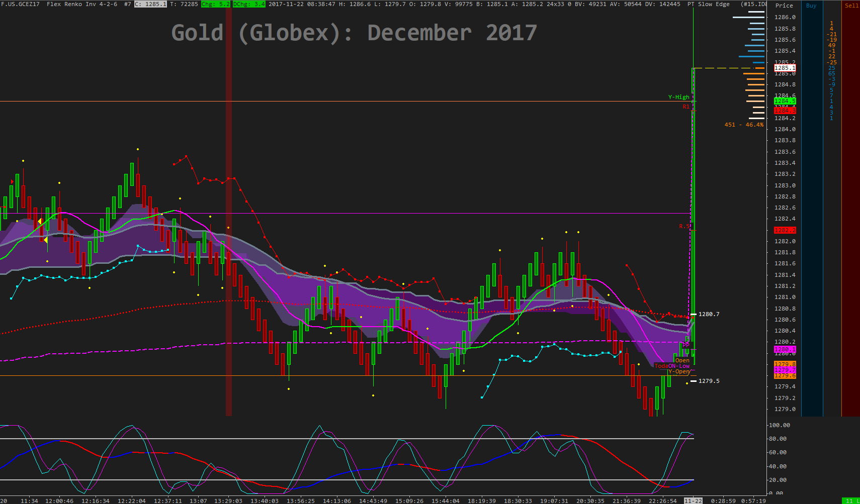Click the orange Open label on chart
This screenshot has width=860, height=504.
(x=682, y=360)
